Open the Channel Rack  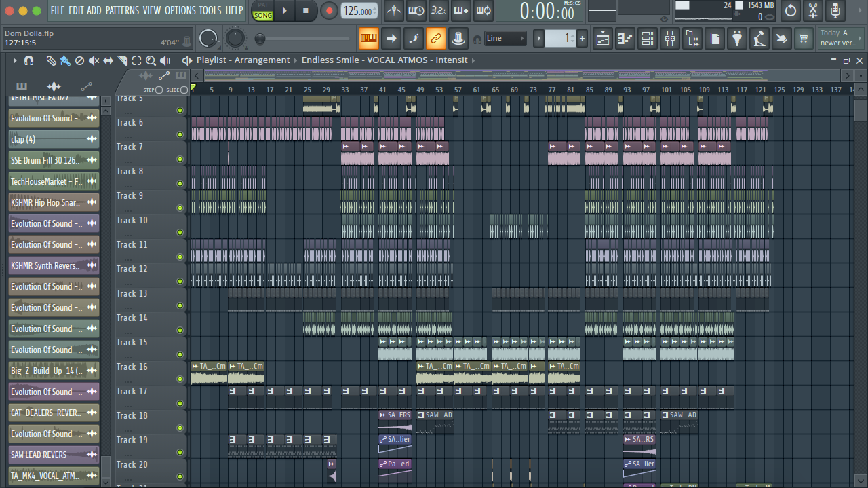pyautogui.click(x=648, y=39)
